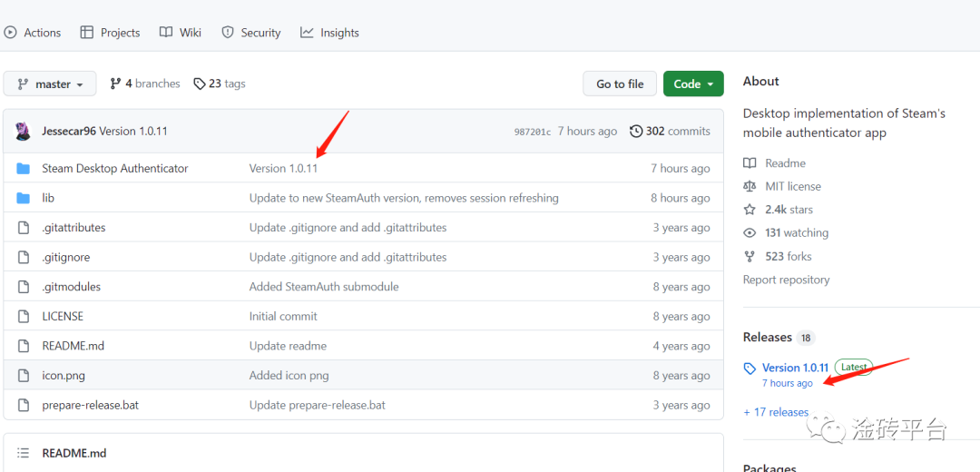Open the LICENSE file
Screen dimensions: 980x472
(63, 317)
